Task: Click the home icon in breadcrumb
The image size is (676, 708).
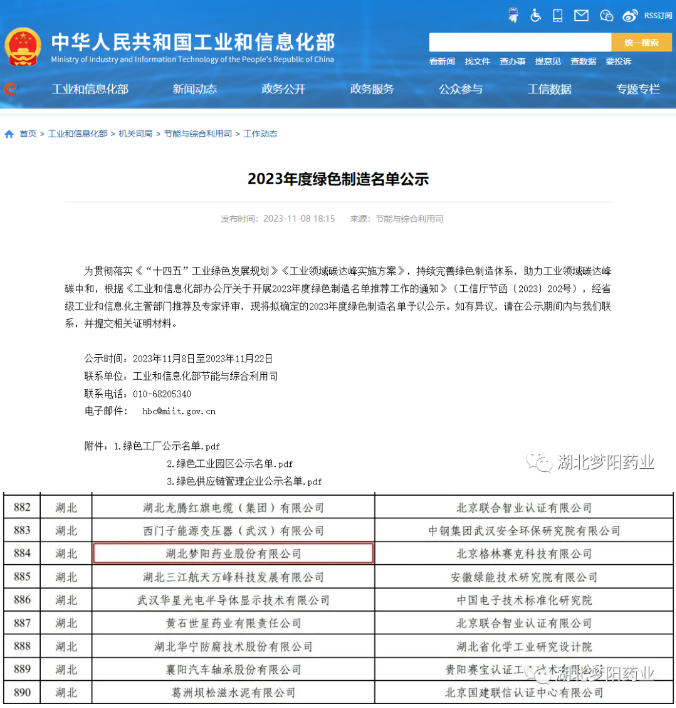Action: [x=9, y=133]
